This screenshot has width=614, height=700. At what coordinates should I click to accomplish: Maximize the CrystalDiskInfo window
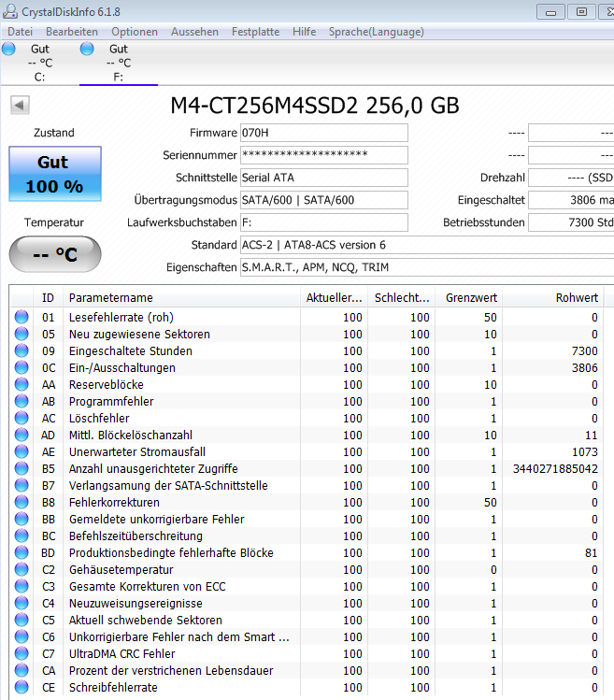(581, 12)
